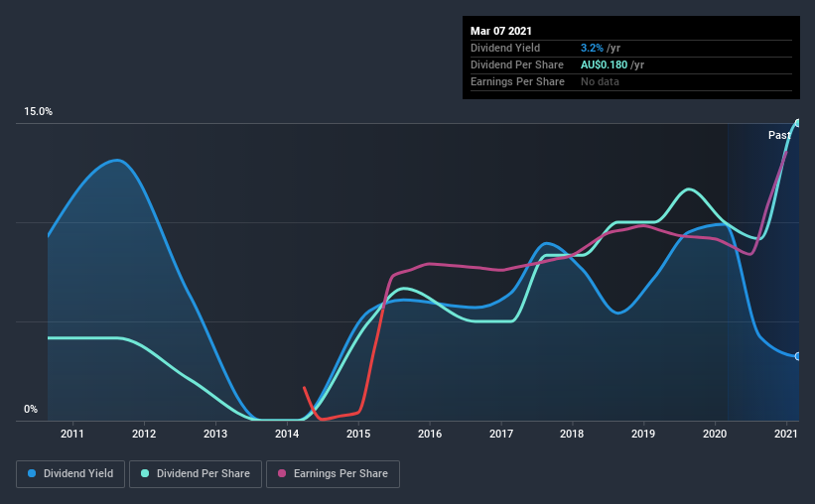Viewport: 815px width, 504px height.
Task: Click the 2013 x-axis label
Action: click(215, 434)
